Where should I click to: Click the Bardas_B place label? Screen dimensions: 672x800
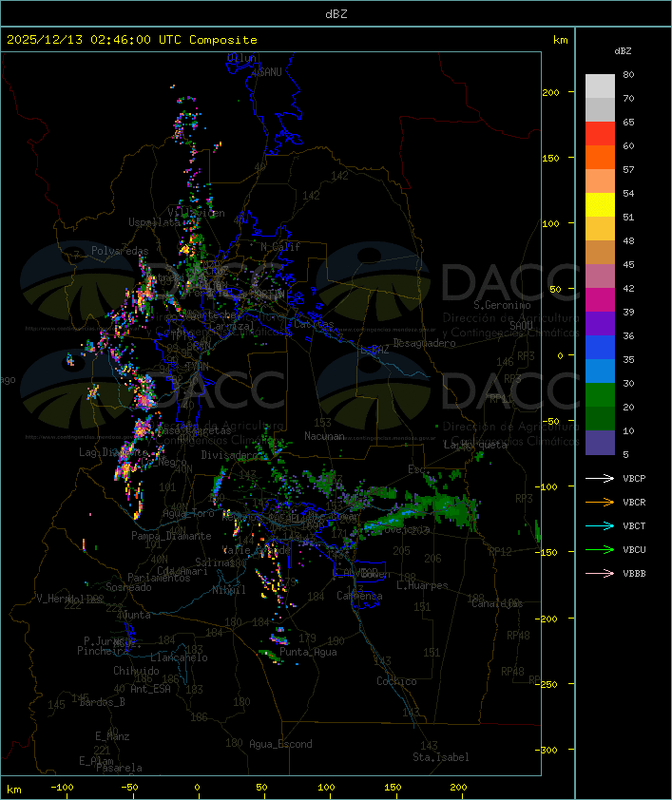pos(102,702)
